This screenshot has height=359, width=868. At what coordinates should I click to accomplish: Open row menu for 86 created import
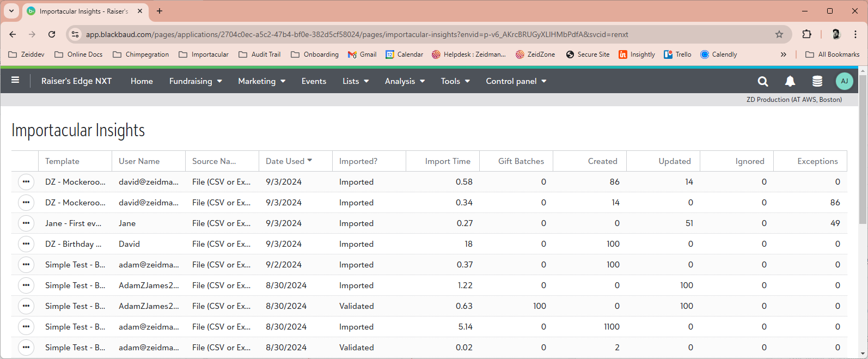click(26, 182)
